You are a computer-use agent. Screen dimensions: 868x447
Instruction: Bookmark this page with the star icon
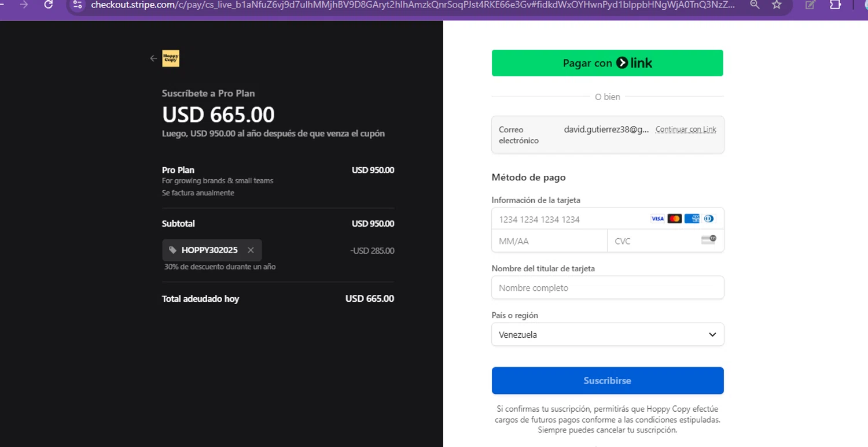[x=777, y=5]
